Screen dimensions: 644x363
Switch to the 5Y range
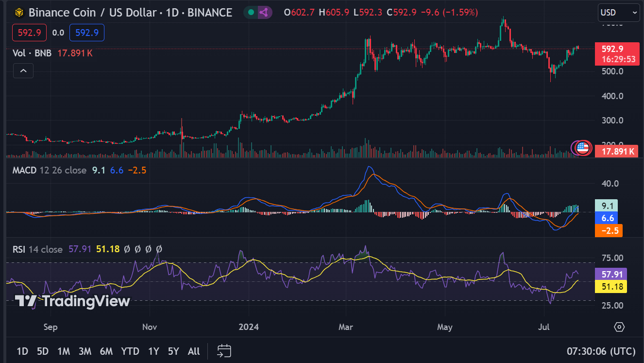click(173, 351)
